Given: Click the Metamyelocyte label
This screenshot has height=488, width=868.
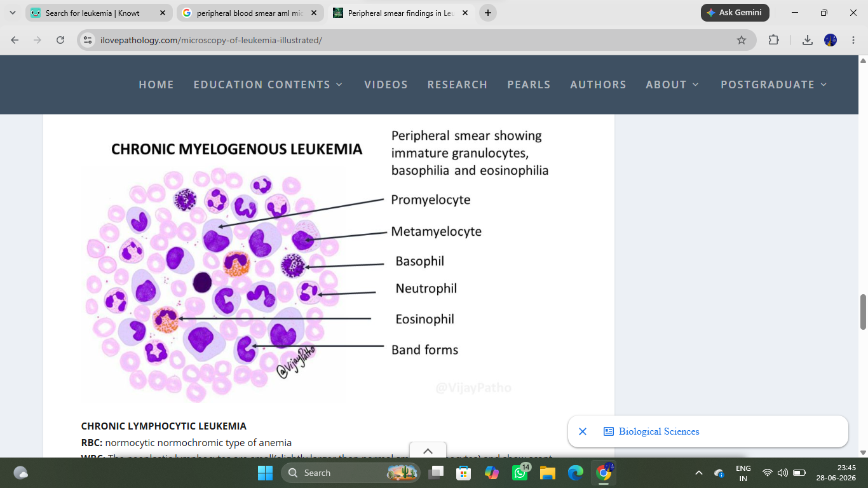Looking at the screenshot, I should point(437,231).
